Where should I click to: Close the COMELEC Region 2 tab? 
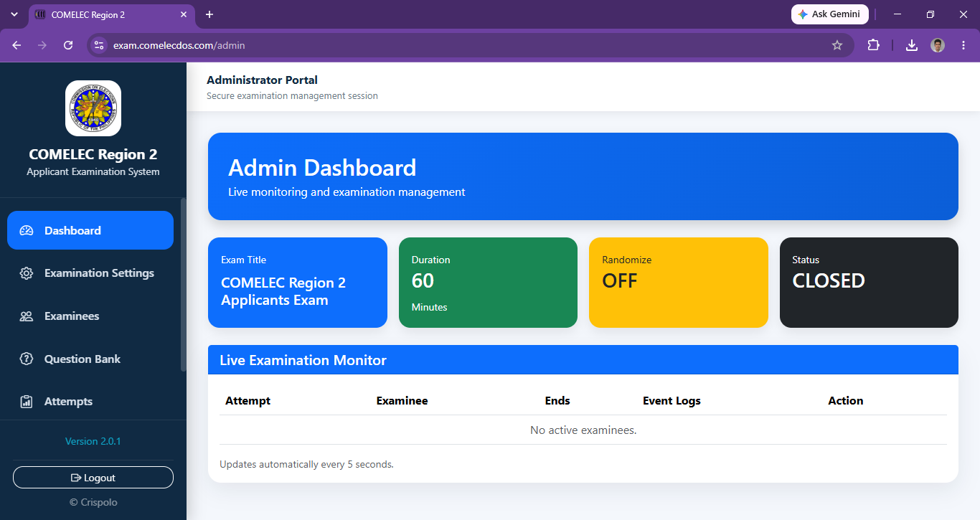(x=184, y=14)
